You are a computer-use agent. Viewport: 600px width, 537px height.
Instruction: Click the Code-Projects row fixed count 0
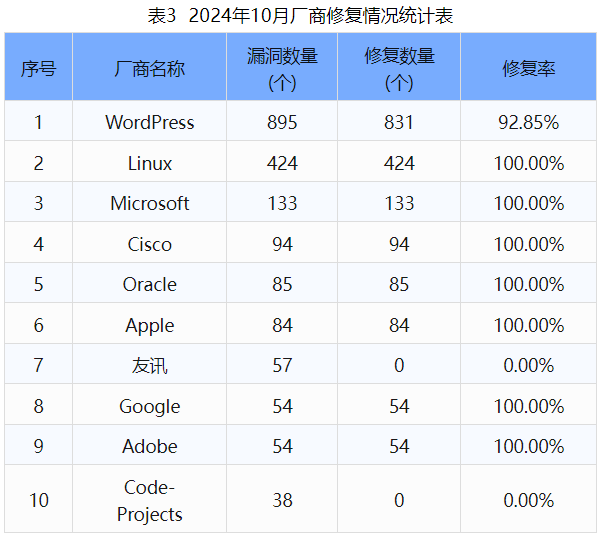[399, 500]
